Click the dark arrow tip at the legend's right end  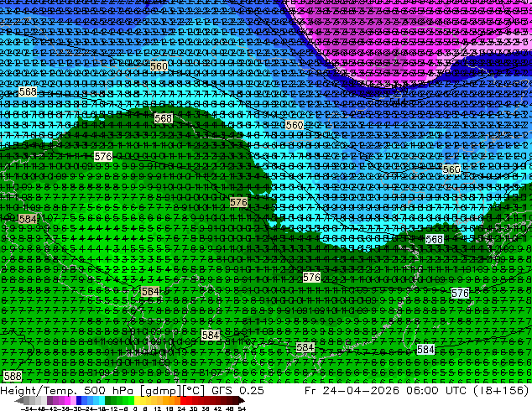[242, 400]
